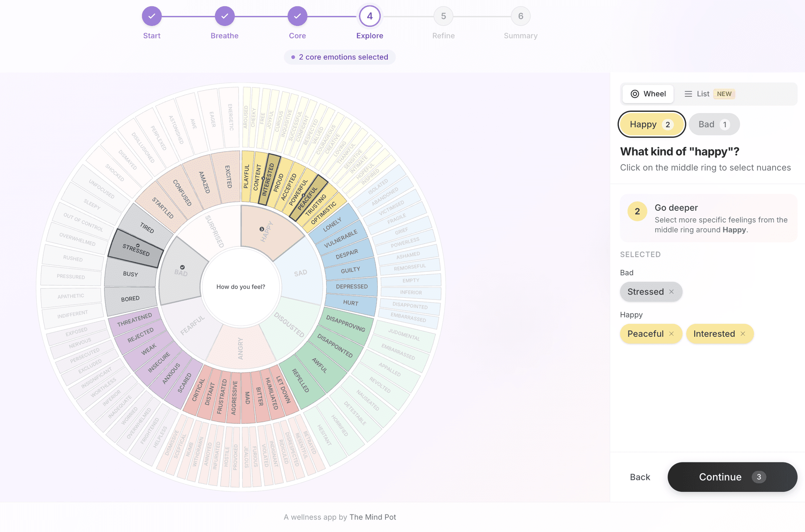
Task: Switch to Wheel view
Action: pyautogui.click(x=648, y=94)
